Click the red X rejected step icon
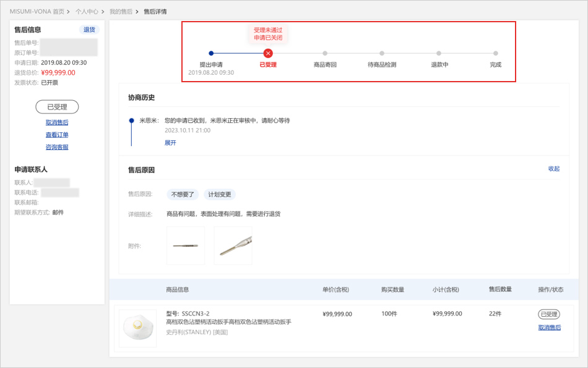 (268, 53)
